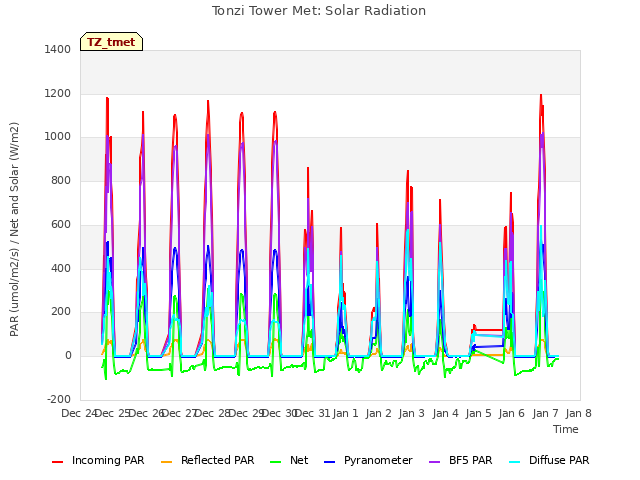Click the -200 y-axis tick label

[59, 399]
